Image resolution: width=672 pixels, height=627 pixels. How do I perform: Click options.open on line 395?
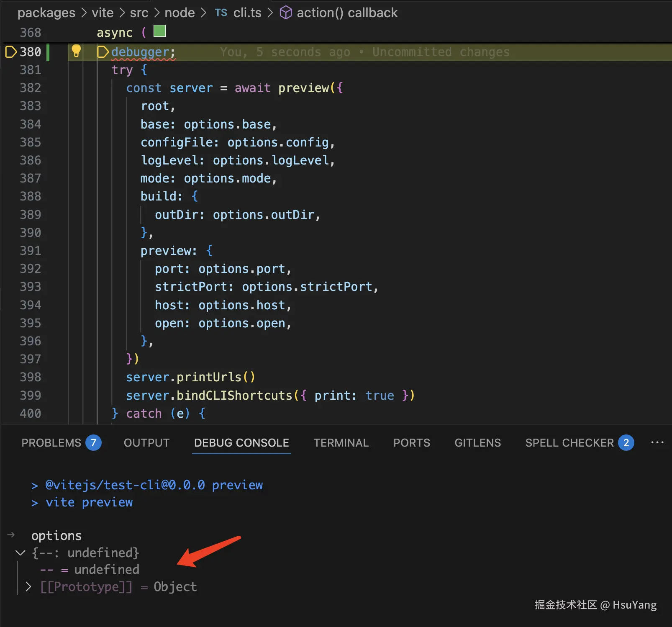242,323
